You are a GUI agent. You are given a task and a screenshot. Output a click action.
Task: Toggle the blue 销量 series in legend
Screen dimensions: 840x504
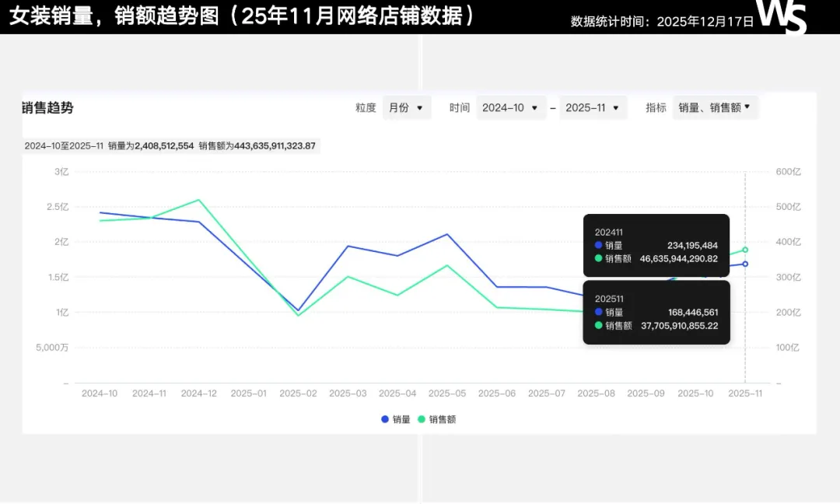[x=396, y=419]
